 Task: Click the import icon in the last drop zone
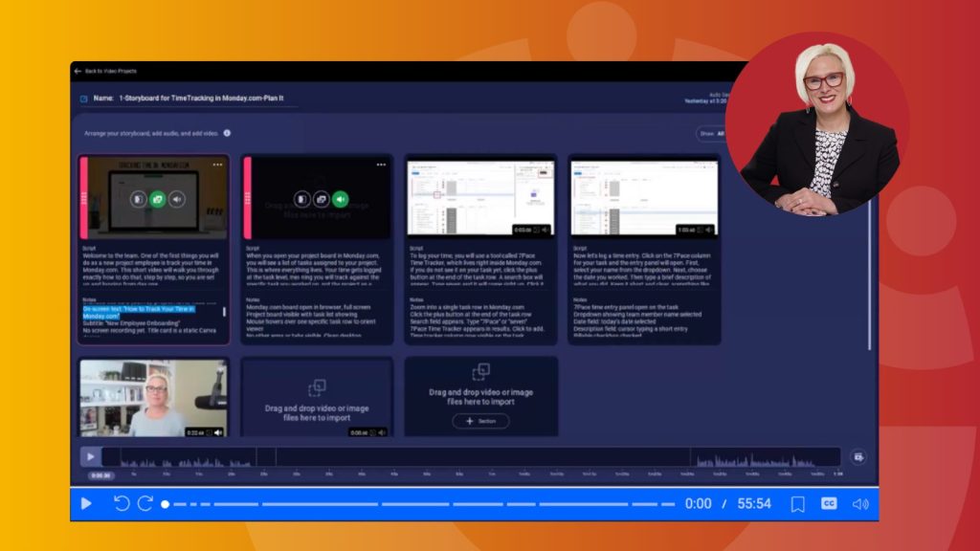(480, 372)
